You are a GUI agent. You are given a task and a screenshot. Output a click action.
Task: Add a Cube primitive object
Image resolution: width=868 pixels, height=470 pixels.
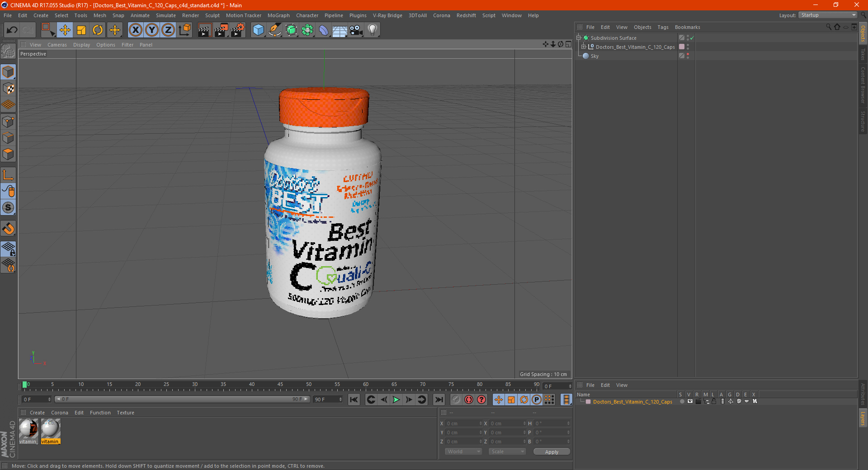tap(258, 30)
